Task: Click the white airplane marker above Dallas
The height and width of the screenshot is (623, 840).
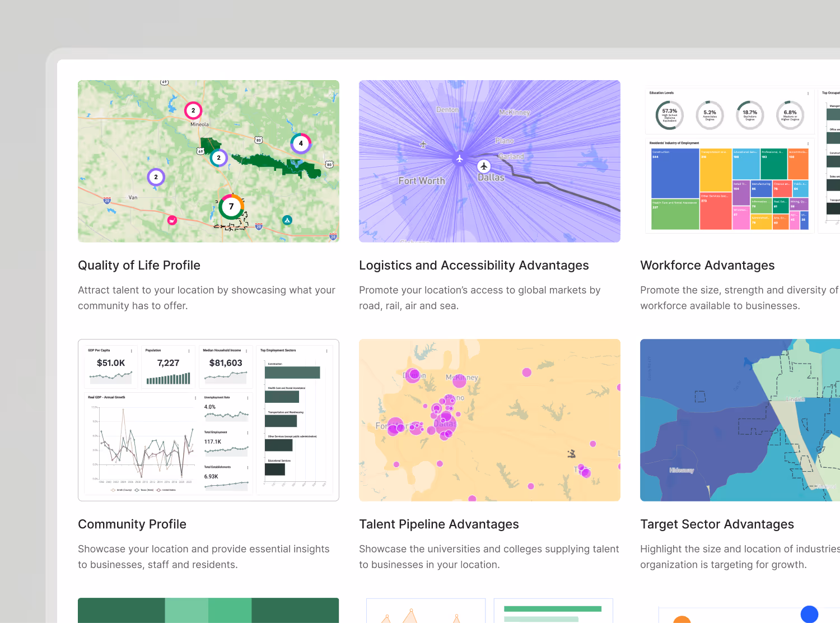Action: click(x=484, y=166)
